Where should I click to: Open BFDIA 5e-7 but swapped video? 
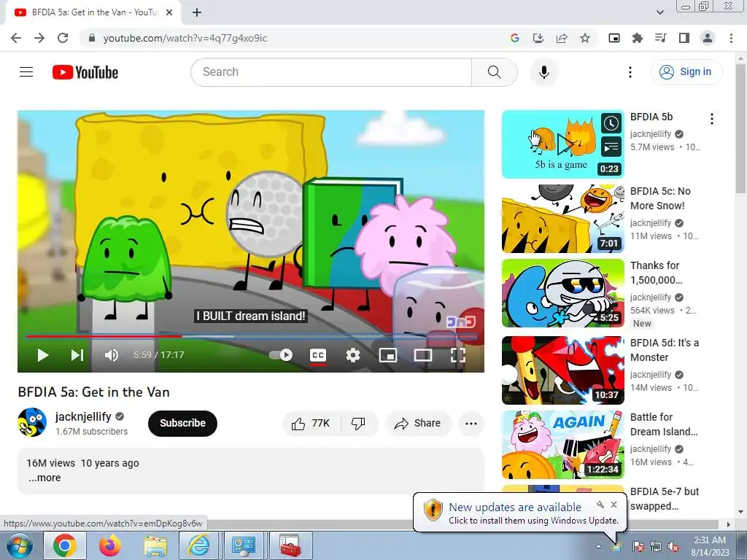pyautogui.click(x=664, y=499)
